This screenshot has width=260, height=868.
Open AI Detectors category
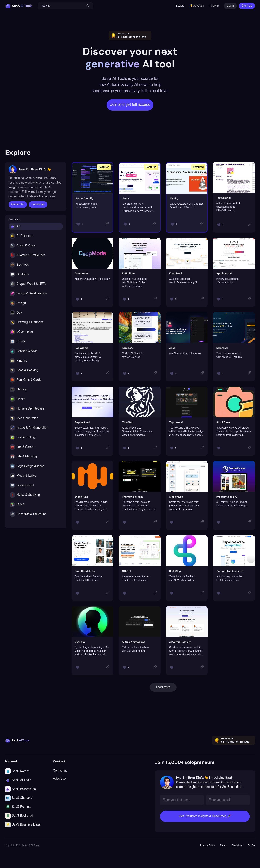pos(36,236)
